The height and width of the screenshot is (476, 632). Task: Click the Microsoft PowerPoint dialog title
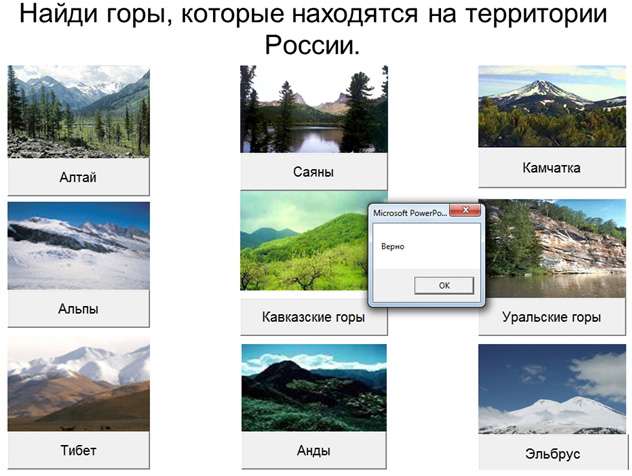point(410,213)
